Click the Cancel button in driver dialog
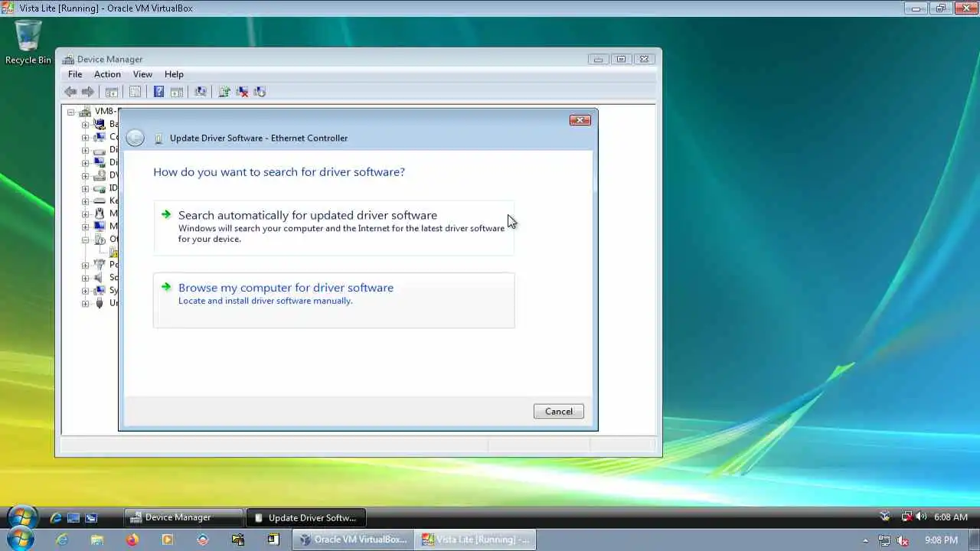Screen dimensions: 980x551 click(559, 412)
